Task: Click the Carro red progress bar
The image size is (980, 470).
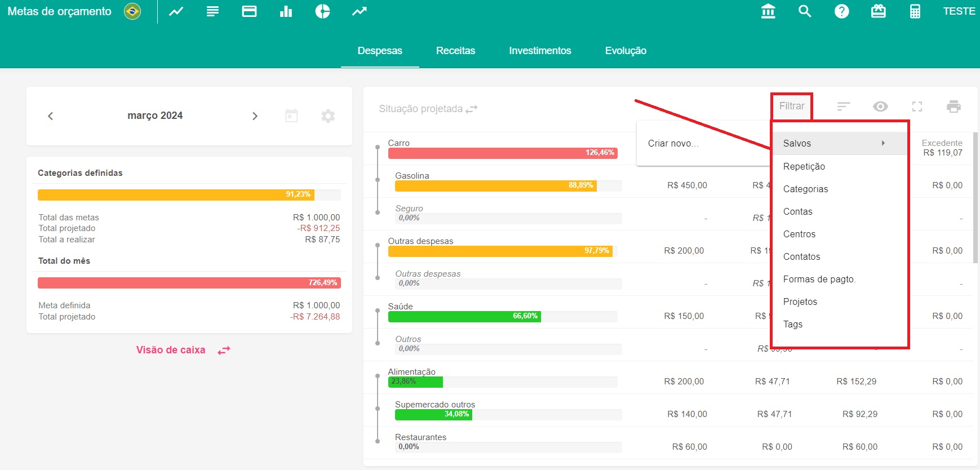Action: point(502,153)
